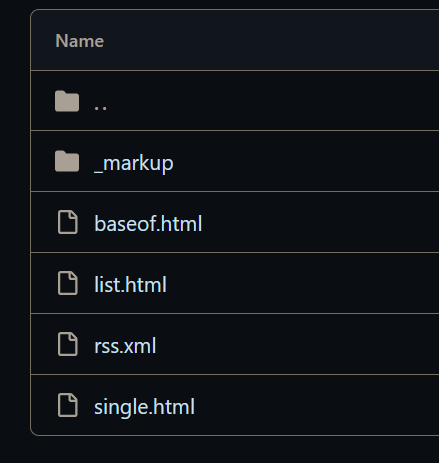This screenshot has height=463, width=439.
Task: Click the file icon beside single.html
Action: tap(68, 405)
